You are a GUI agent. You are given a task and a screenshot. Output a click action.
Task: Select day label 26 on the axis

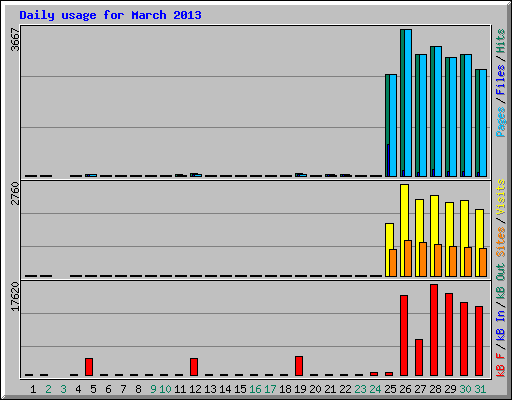click(405, 389)
